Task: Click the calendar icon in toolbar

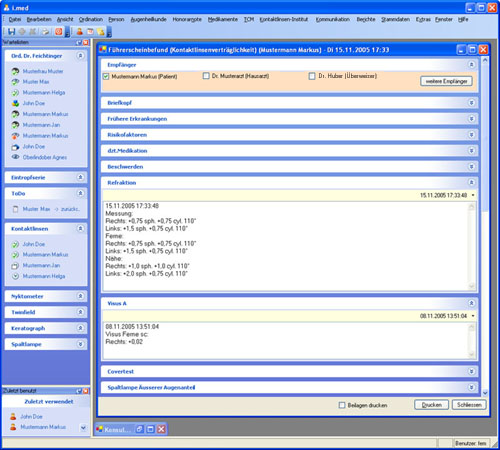Action: tap(90, 32)
